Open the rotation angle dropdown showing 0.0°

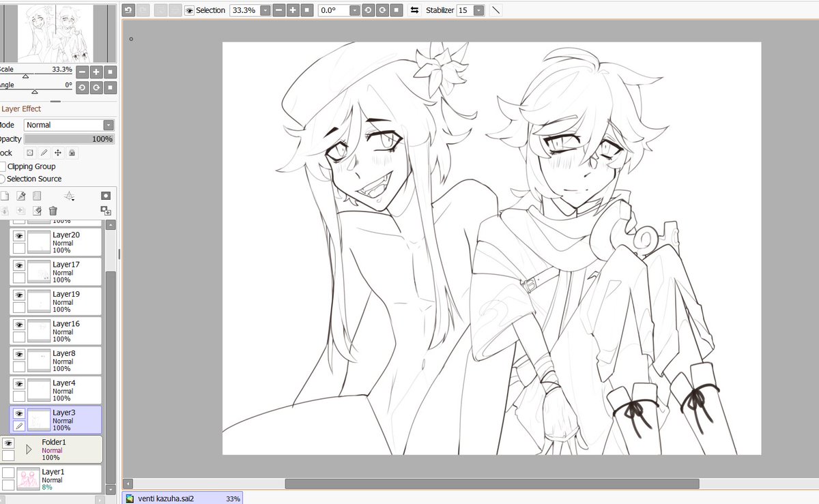pyautogui.click(x=355, y=10)
